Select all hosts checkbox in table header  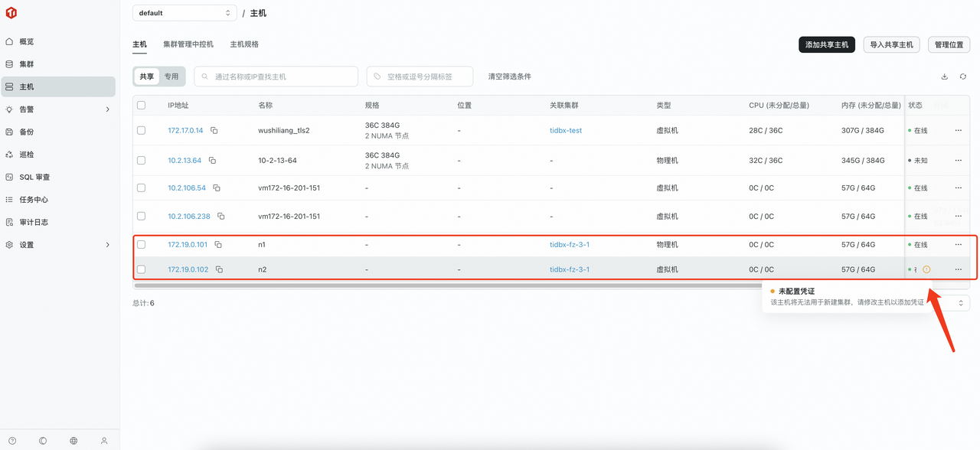[141, 105]
